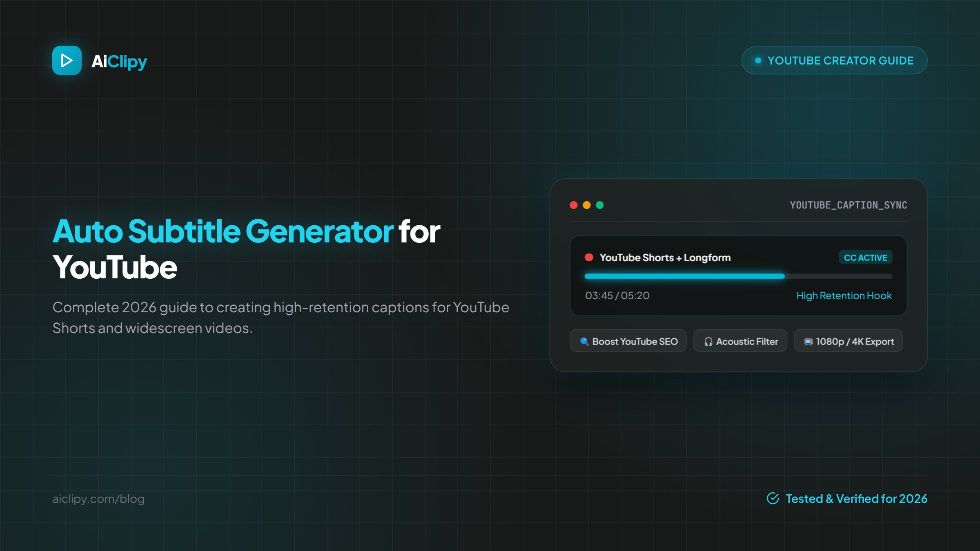Click the red recording dot beside YouTube Shorts
The width and height of the screenshot is (980, 551).
tap(589, 257)
